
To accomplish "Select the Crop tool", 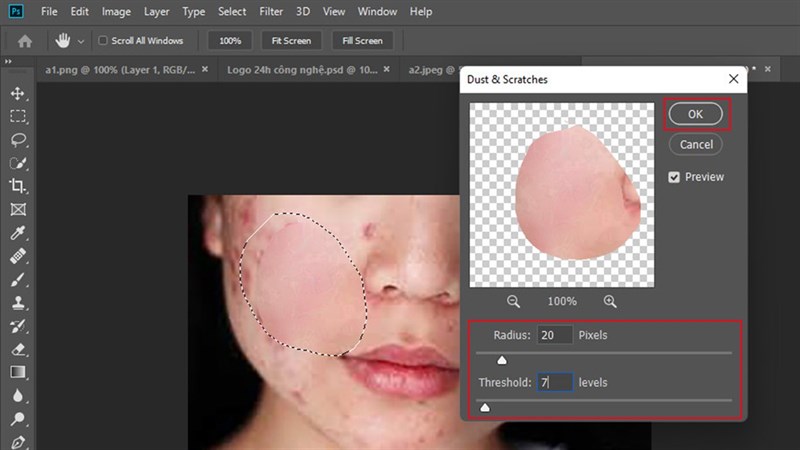I will point(17,186).
